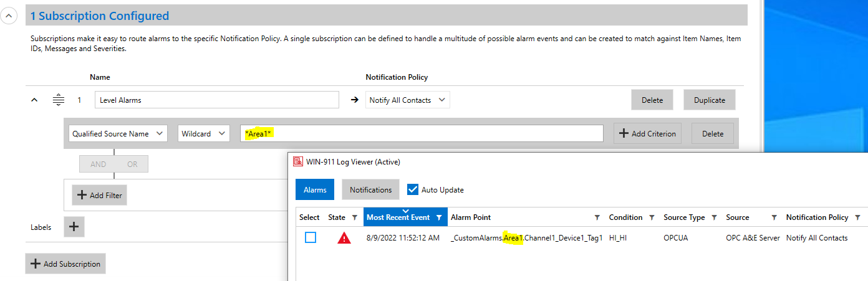Filter the Source Type column

click(x=714, y=217)
